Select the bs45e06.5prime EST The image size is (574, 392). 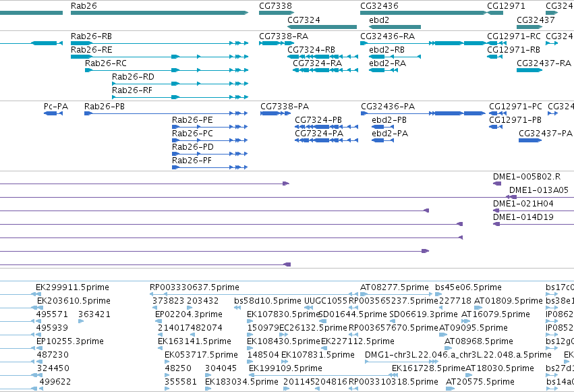click(438, 294)
